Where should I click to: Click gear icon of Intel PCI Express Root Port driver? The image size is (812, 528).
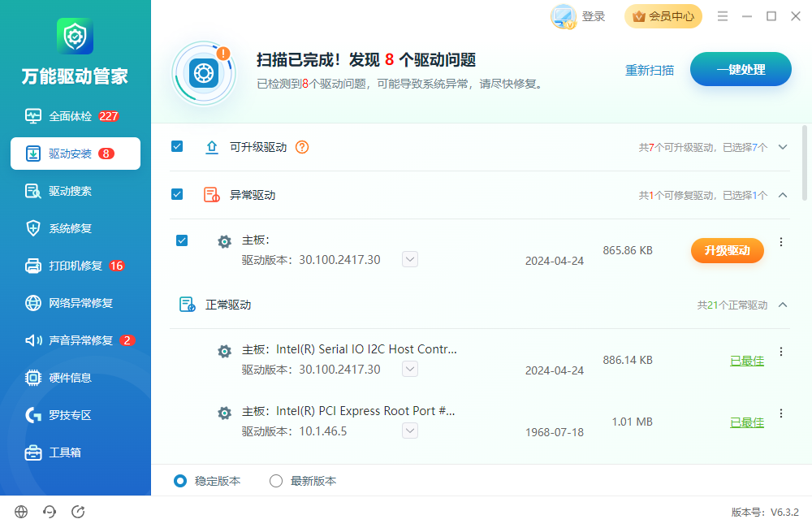[x=224, y=413]
